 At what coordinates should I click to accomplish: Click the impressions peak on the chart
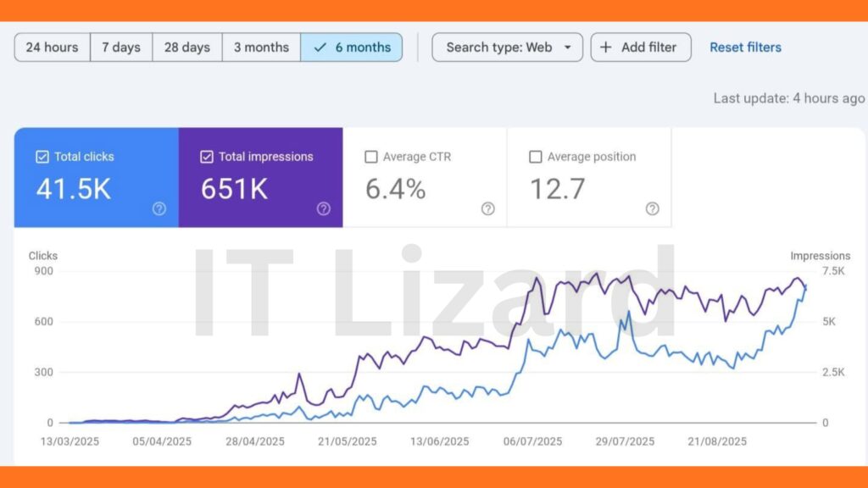click(x=595, y=274)
